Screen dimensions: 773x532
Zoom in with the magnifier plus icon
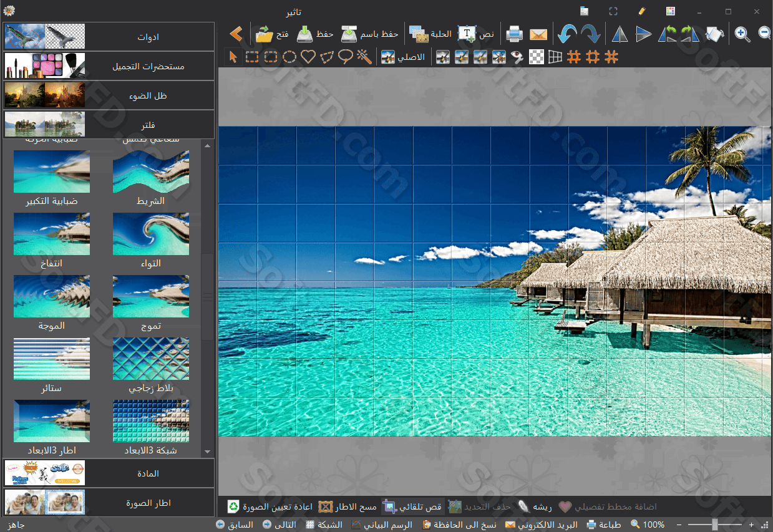coord(742,34)
